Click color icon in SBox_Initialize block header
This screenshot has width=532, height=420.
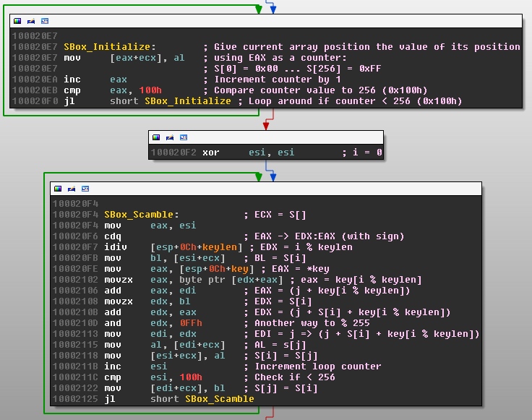[x=17, y=21]
